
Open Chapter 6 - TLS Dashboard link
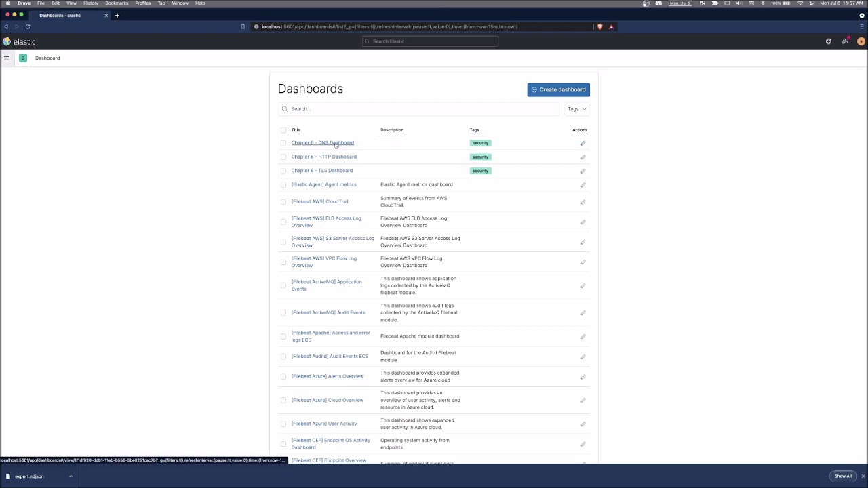point(322,171)
